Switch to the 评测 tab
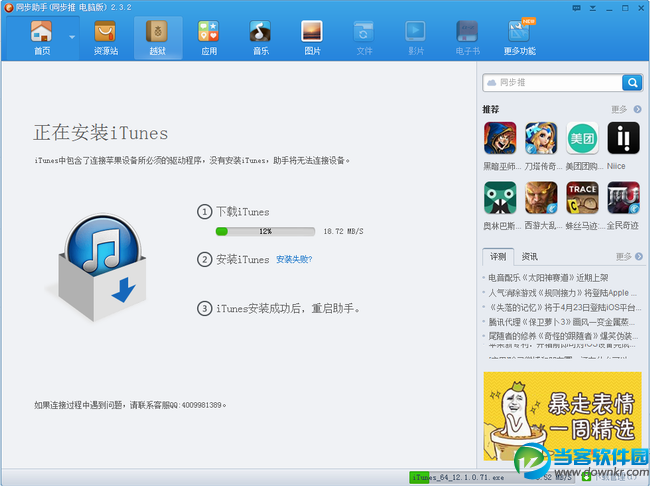650x486 pixels. 498,257
